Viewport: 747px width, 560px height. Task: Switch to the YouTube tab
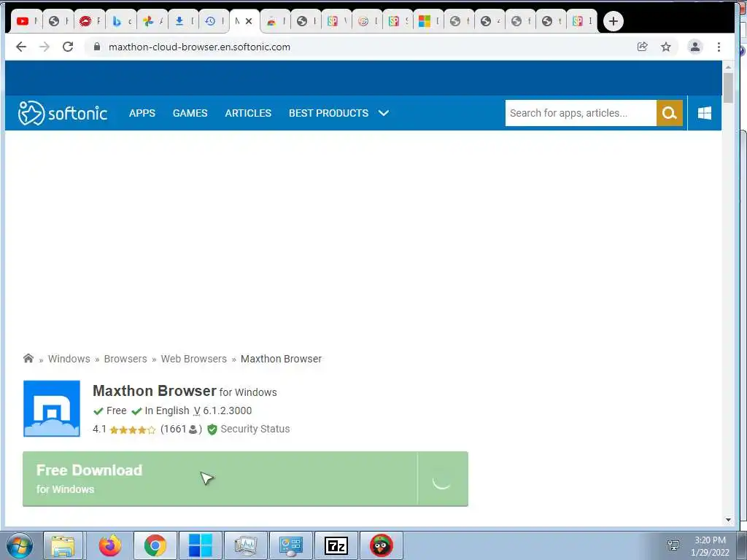(x=26, y=21)
